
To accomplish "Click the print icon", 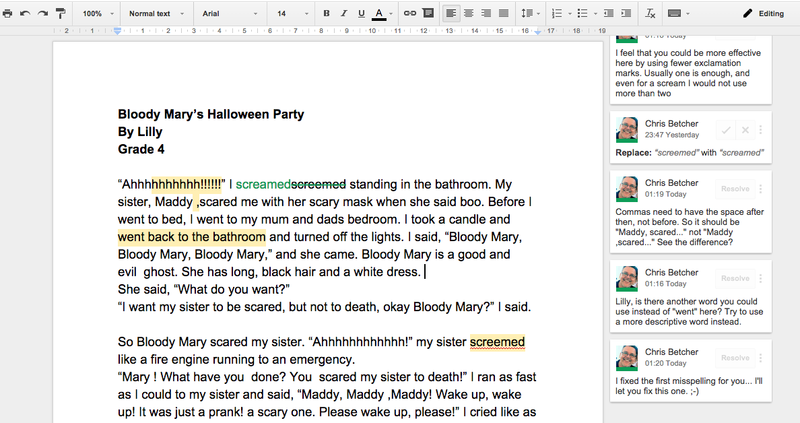I will (8, 14).
